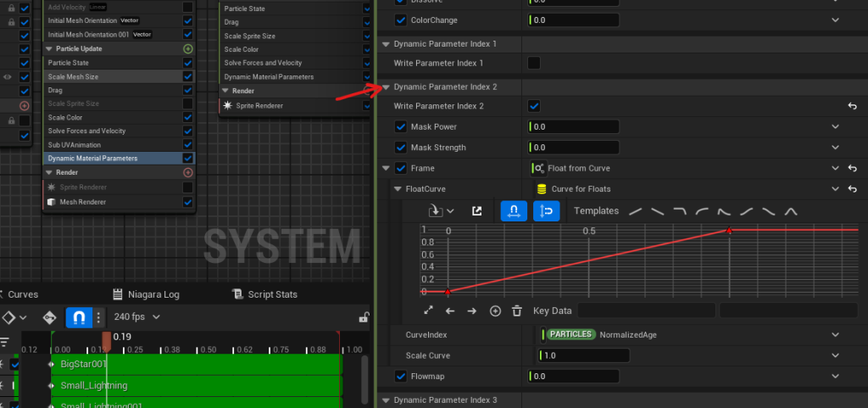Click the Mesh Renderer cube icon
Screen dimensions: 868x408
[52, 202]
